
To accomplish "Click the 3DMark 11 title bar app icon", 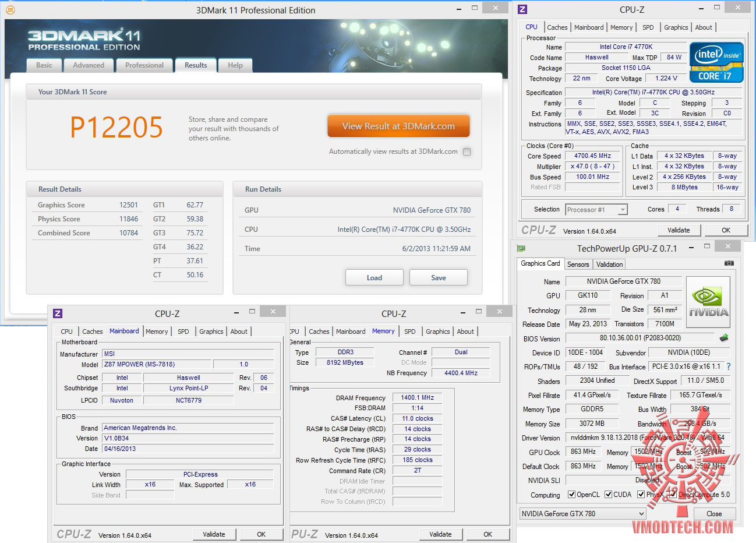I will [10, 9].
